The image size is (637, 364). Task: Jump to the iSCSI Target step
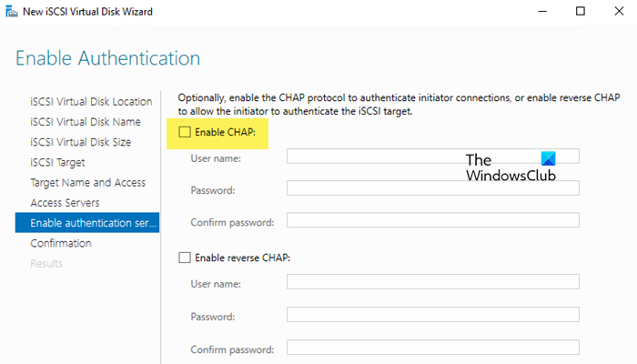pos(57,162)
